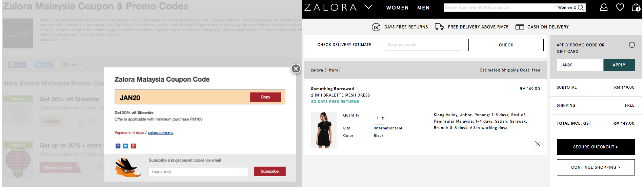Change quantity using the stepper dropdown

380,118
